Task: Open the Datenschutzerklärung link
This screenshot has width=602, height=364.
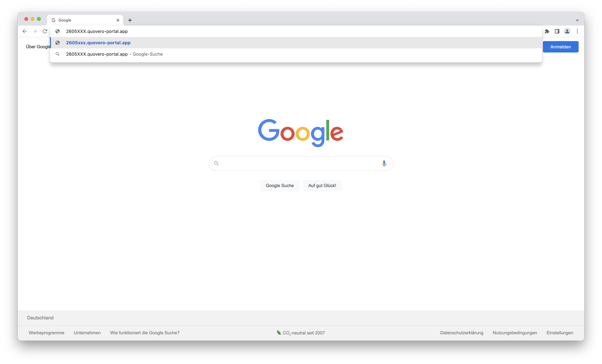Action: 461,333
